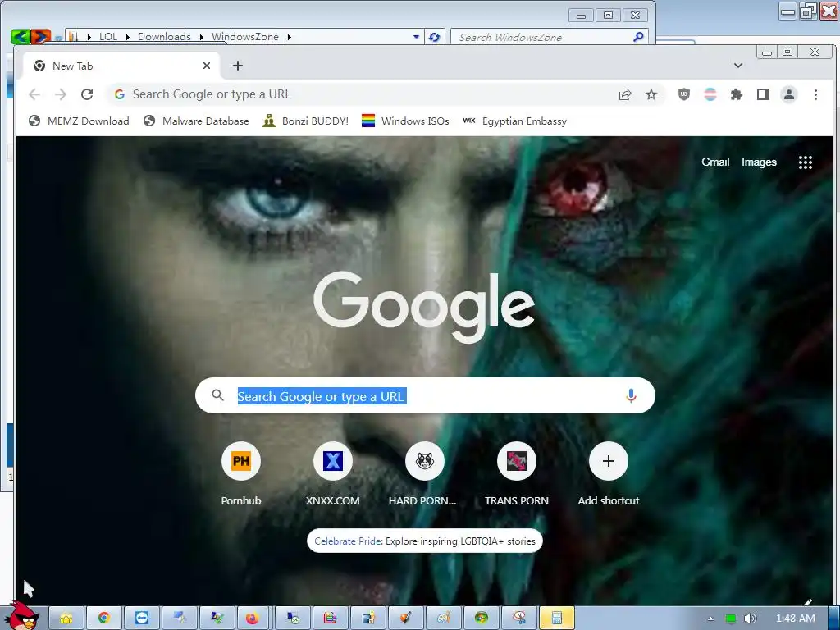
Task: Click the striped flag extension icon
Action: [710, 95]
